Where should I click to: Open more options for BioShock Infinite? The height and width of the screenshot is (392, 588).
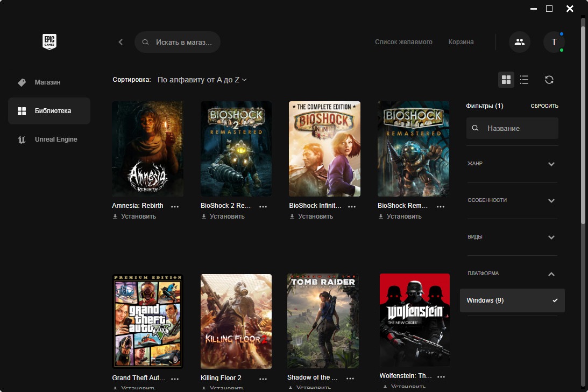tap(352, 206)
